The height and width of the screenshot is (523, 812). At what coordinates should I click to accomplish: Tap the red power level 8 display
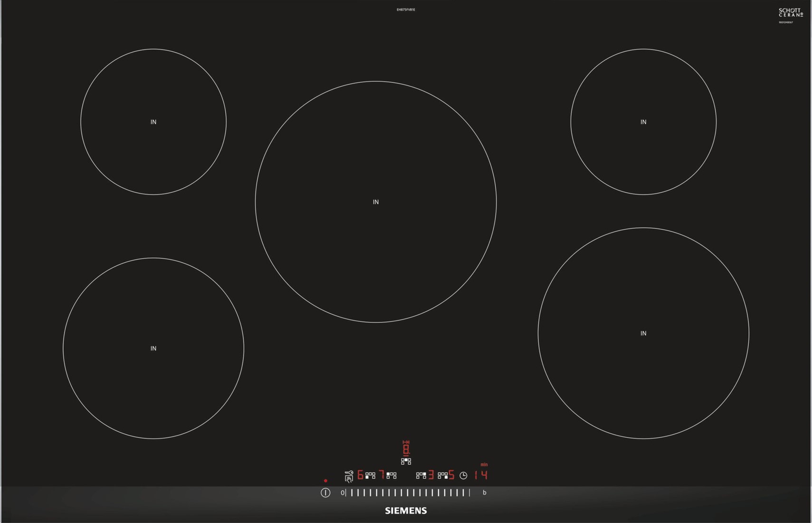(406, 448)
